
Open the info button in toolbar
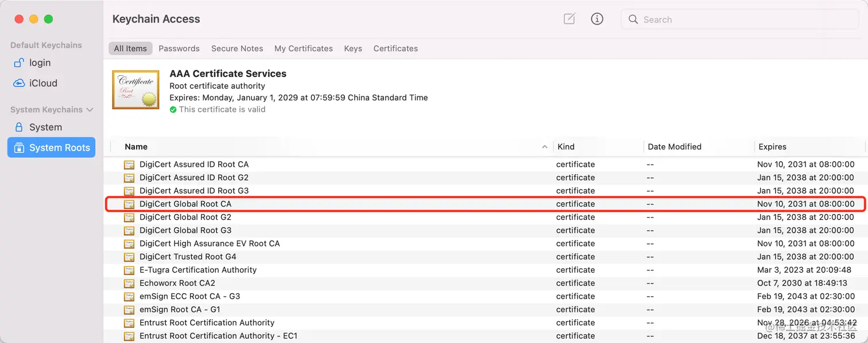pos(597,19)
